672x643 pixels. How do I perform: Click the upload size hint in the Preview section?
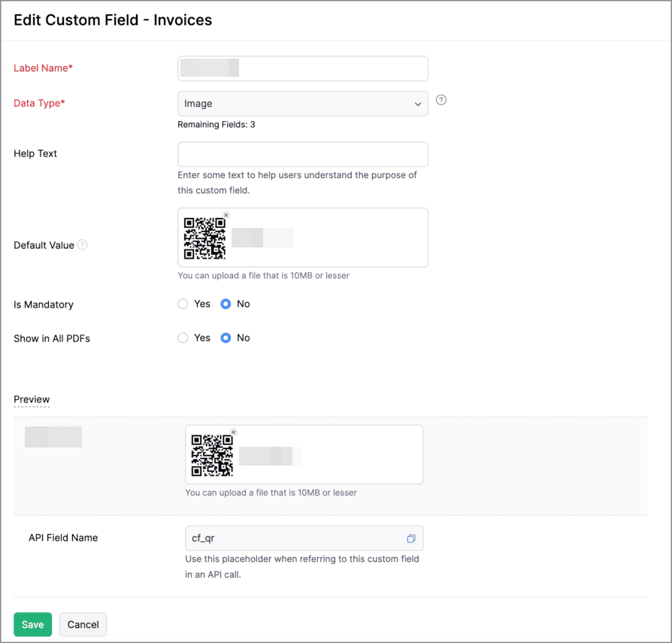271,493
